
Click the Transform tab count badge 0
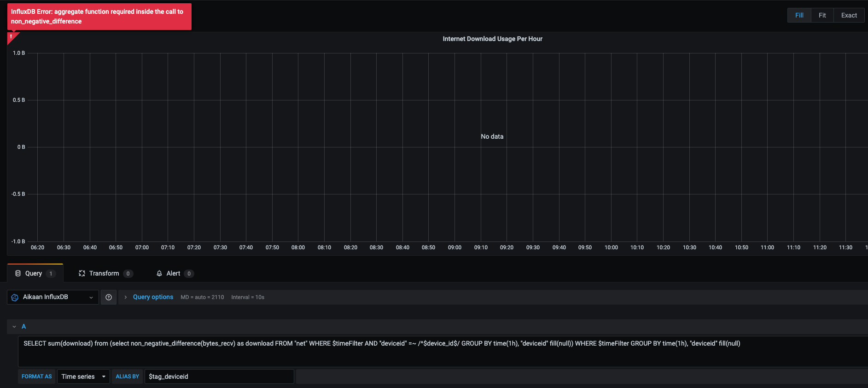tap(128, 274)
